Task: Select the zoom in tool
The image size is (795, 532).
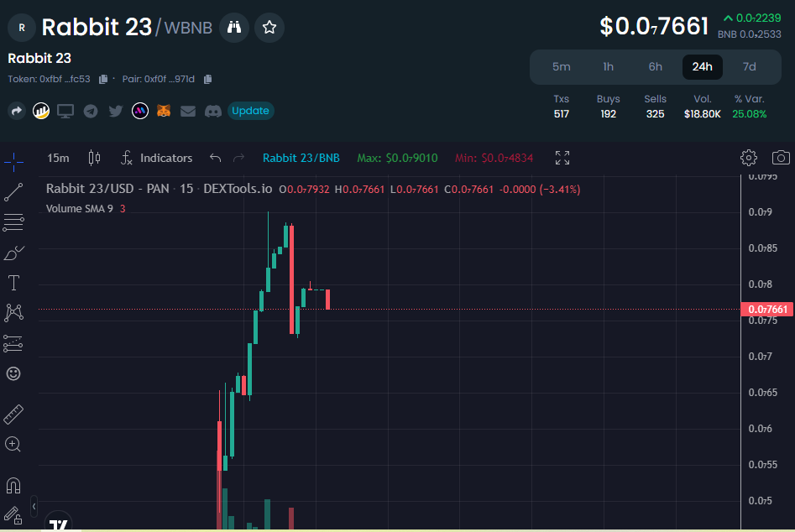Action: coord(13,445)
